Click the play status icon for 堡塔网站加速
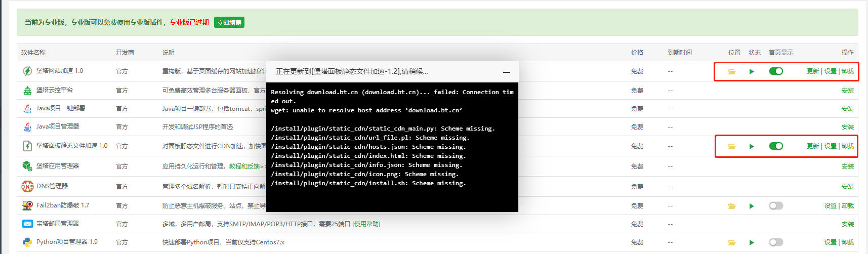Screen dimensions: 868x254 point(752,71)
